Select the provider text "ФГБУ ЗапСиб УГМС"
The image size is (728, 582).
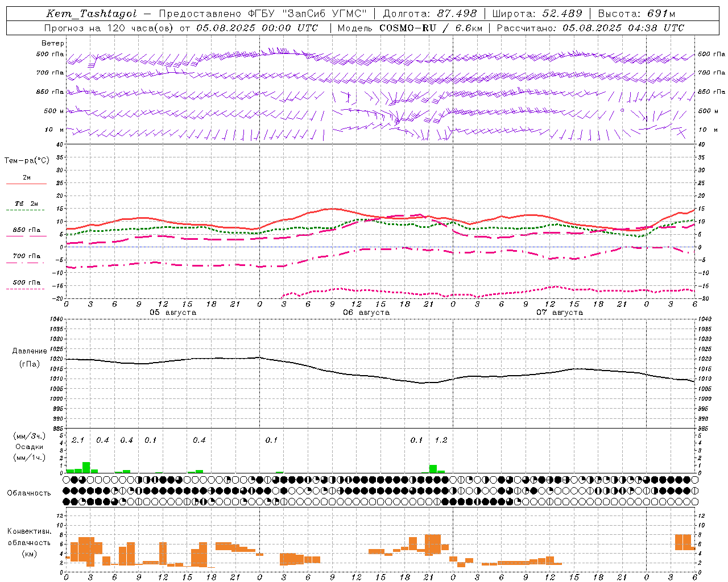coord(307,14)
